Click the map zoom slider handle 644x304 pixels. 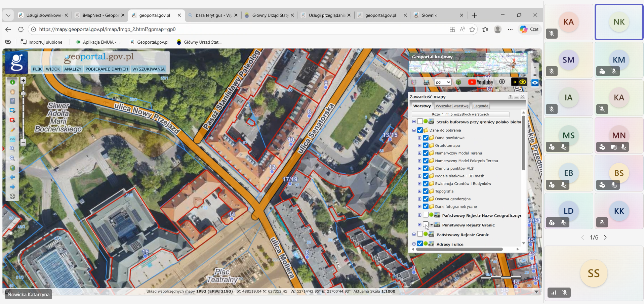coord(23,93)
